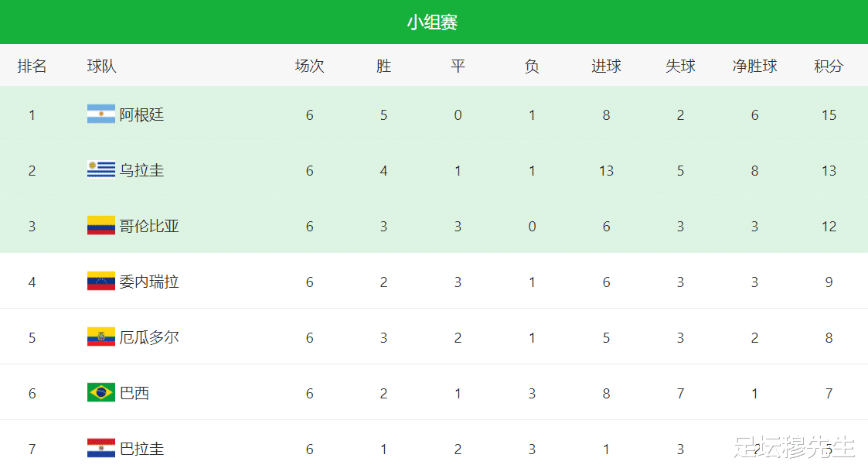Click the 排名 column header

(x=32, y=66)
